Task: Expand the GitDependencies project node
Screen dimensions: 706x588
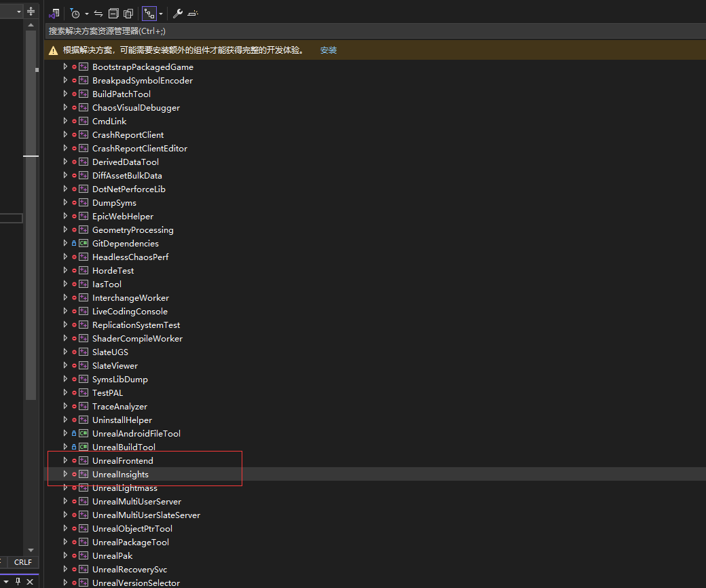Action: (x=65, y=243)
